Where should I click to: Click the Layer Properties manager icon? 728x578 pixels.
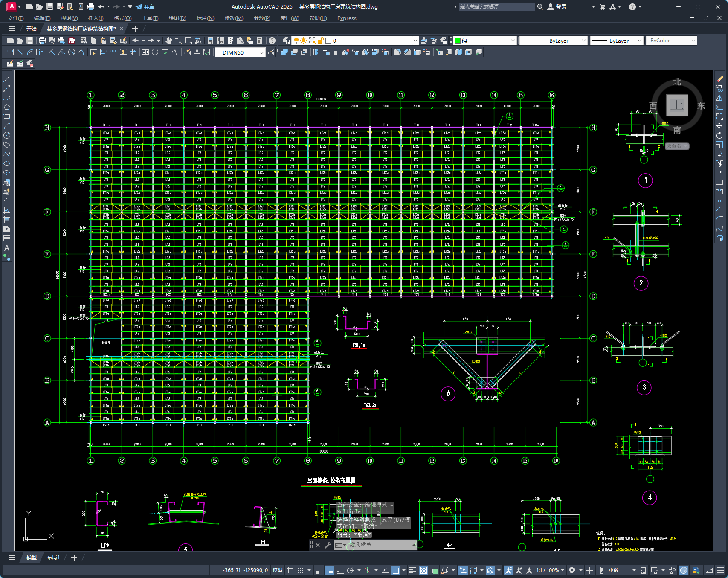(x=286, y=41)
